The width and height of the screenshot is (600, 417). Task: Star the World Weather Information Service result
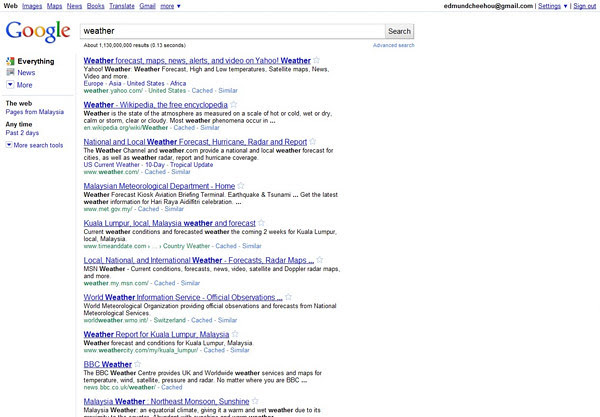289,296
